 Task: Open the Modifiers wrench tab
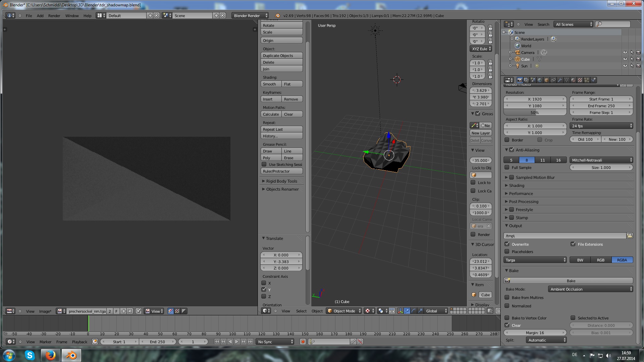click(x=560, y=80)
